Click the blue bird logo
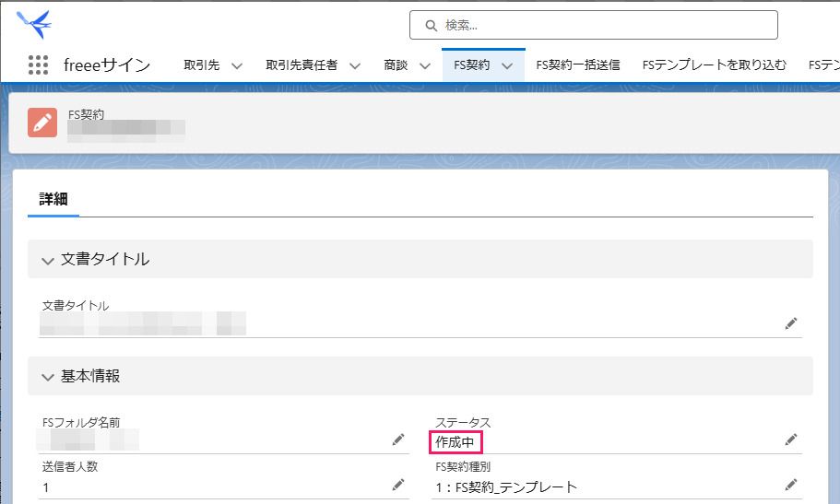The height and width of the screenshot is (504, 840). [34, 25]
